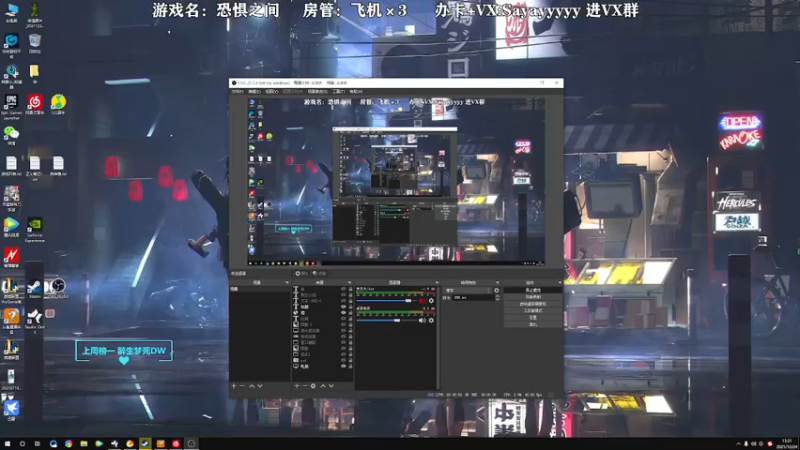Click the 开始录制 button
The height and width of the screenshot is (450, 800).
coord(533,297)
